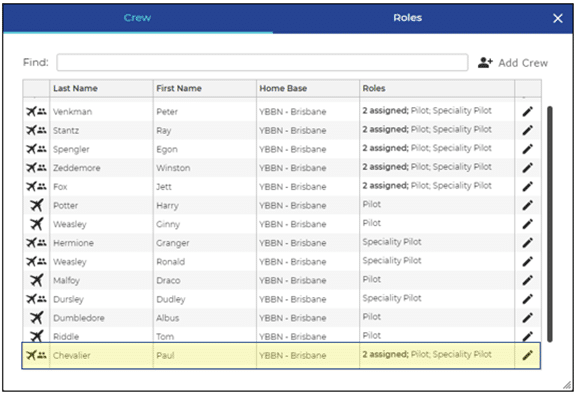Viewport: 578px width, 397px height.
Task: Click plane and group icon for Stantz
Action: [36, 130]
